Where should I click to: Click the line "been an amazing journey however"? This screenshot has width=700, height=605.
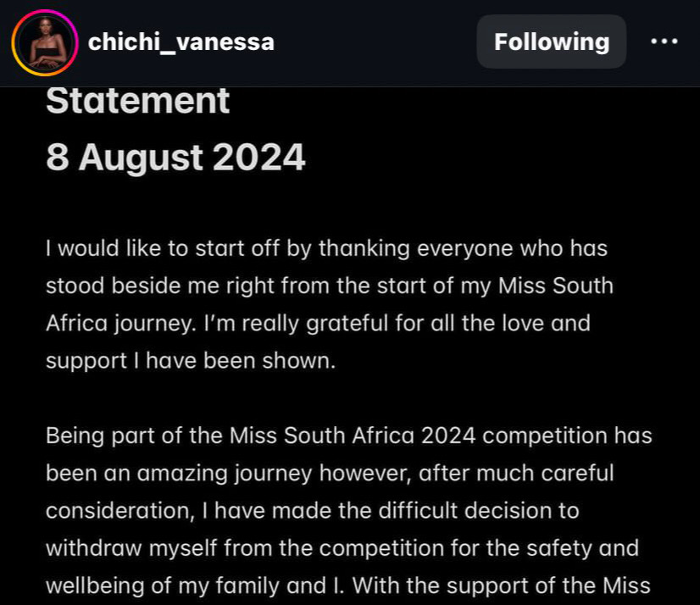tap(330, 474)
